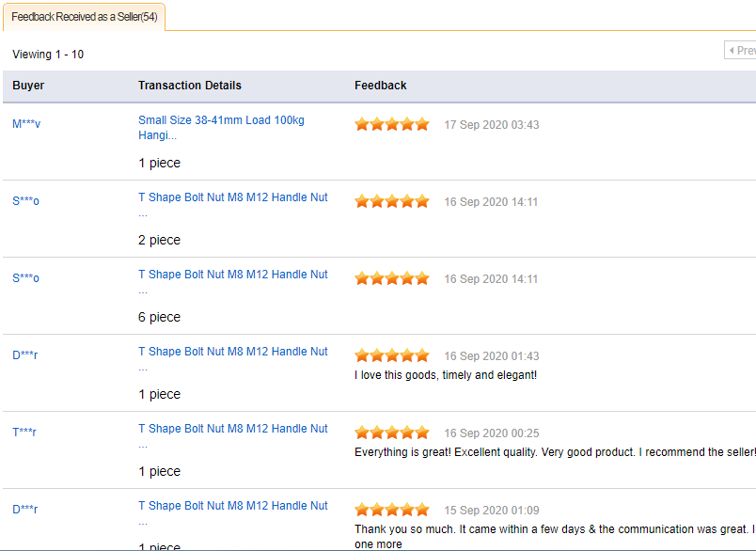
Task: Open the "Small Size 38-41mm Load 100kg" product link
Action: 221,120
